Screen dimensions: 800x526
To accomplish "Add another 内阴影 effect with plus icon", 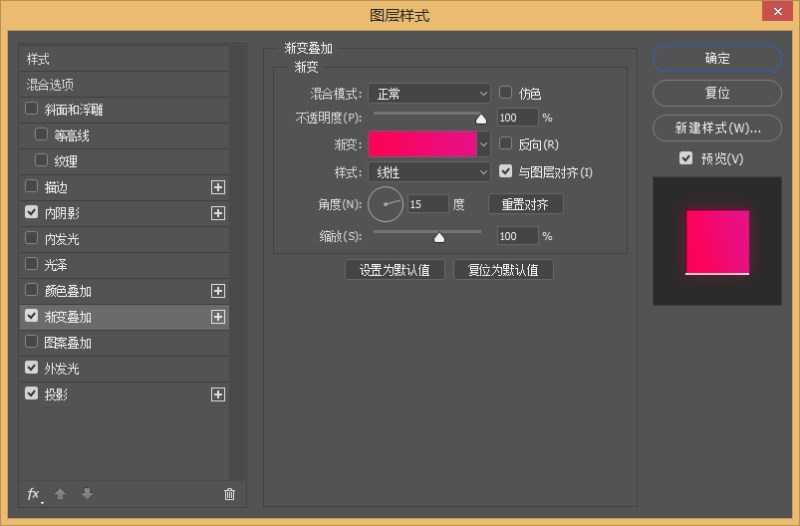I will pos(218,213).
